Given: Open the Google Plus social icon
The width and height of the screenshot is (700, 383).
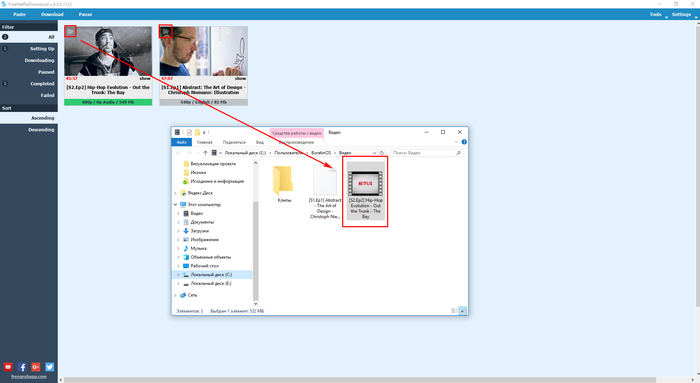Looking at the screenshot, I should (36, 367).
